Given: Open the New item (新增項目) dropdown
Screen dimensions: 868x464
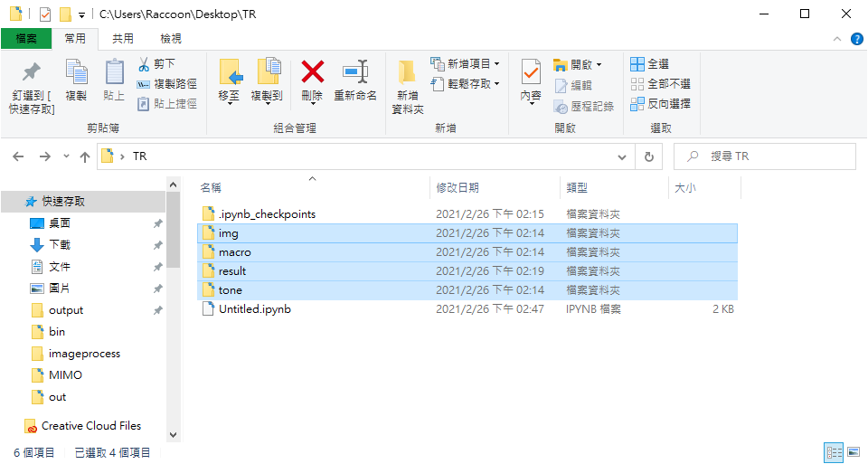Looking at the screenshot, I should [465, 63].
